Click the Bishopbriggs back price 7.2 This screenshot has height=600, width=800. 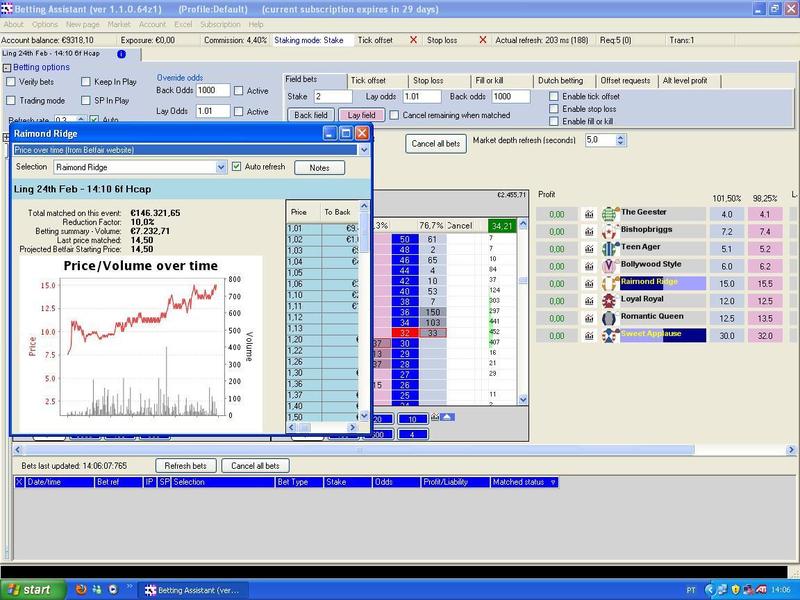tap(727, 232)
